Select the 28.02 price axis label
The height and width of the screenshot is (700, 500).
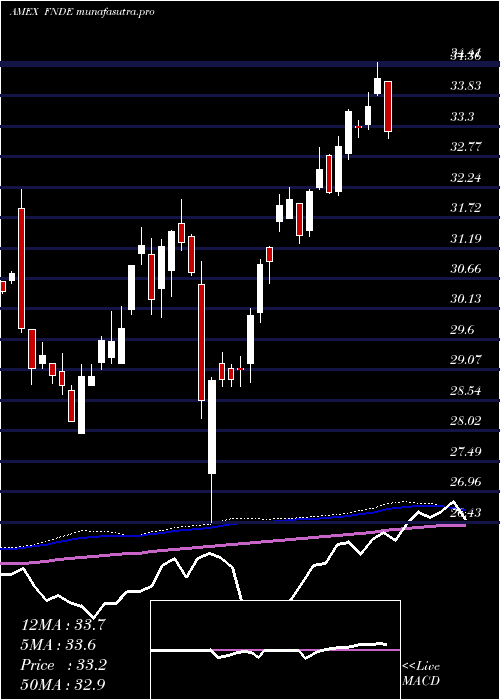[466, 421]
